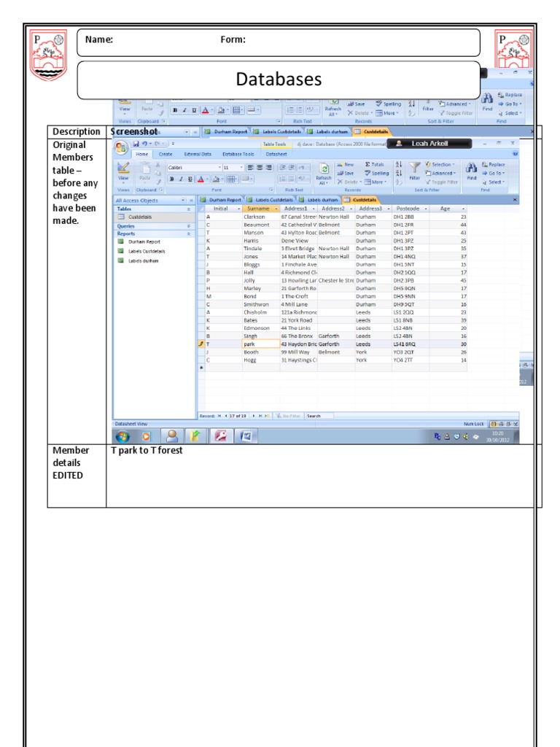
Task: Collapse the Reports group in navigation pane
Action: [189, 234]
